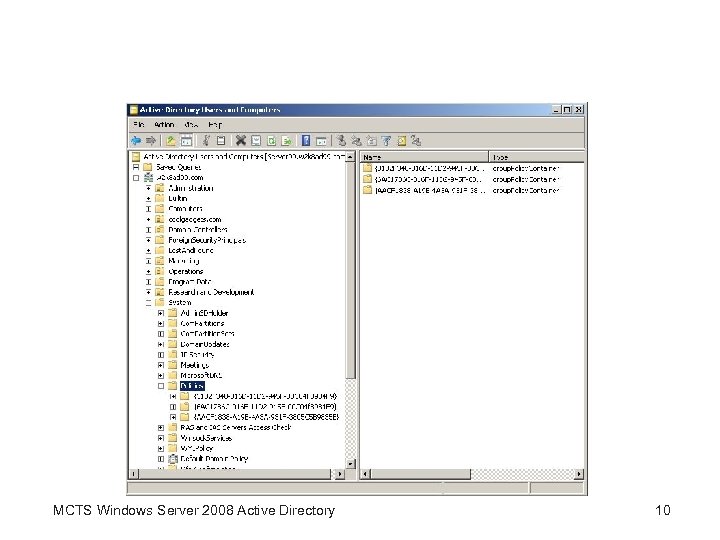
Task: Click the Add to Group toolbar icon
Action: (x=416, y=141)
